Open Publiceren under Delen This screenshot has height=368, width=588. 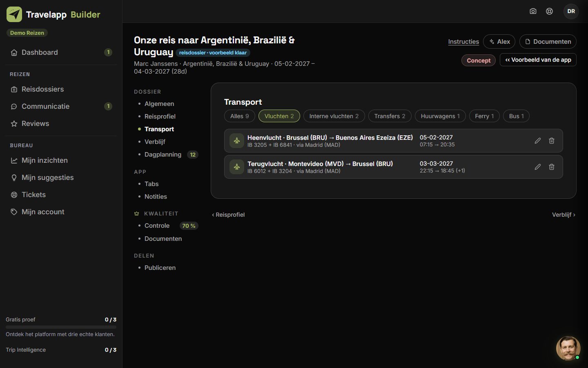(160, 268)
